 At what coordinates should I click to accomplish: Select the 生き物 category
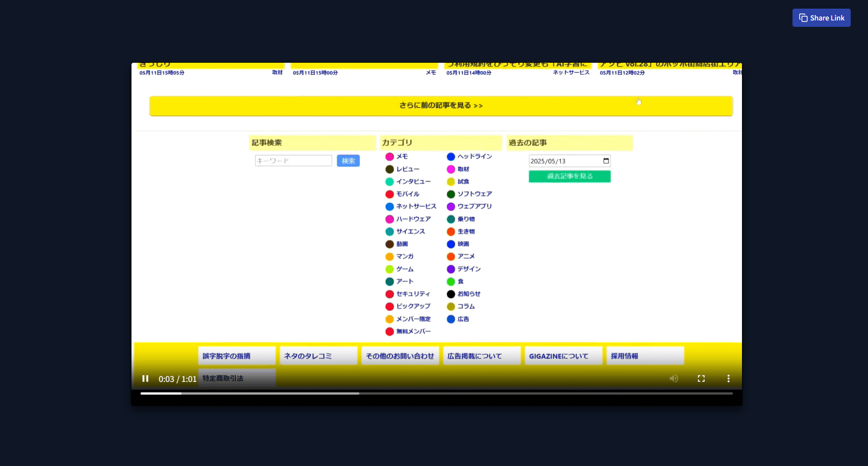[x=461, y=231]
